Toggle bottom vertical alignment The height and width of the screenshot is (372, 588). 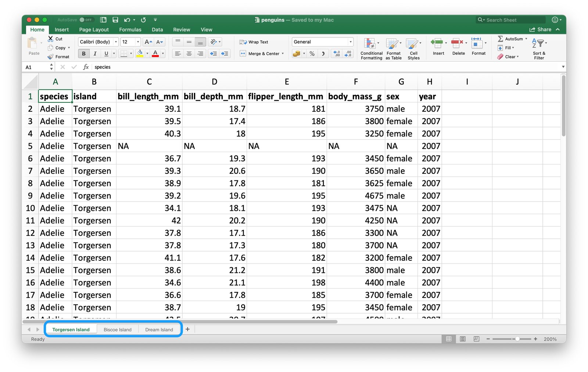click(200, 42)
